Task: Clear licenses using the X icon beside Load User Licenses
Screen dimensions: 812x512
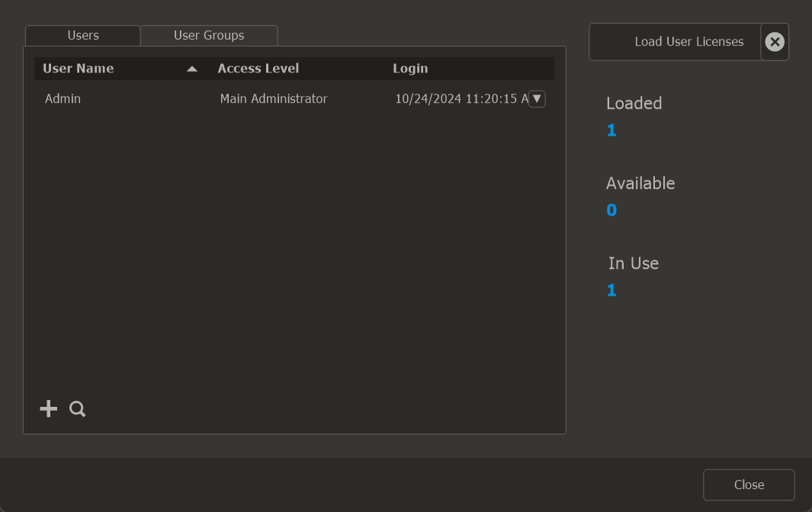Action: pos(774,42)
